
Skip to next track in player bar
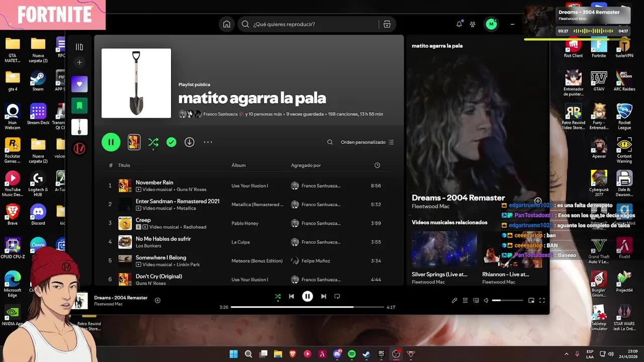click(324, 297)
